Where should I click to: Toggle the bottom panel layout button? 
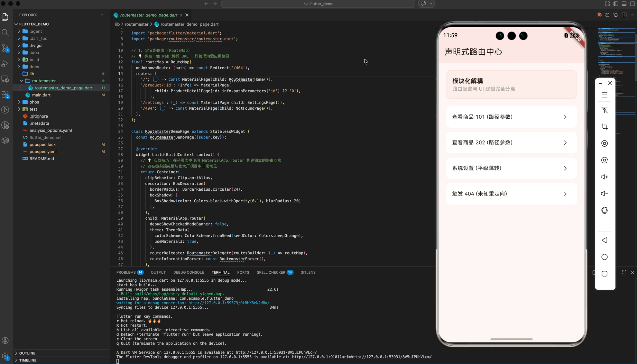[624, 4]
